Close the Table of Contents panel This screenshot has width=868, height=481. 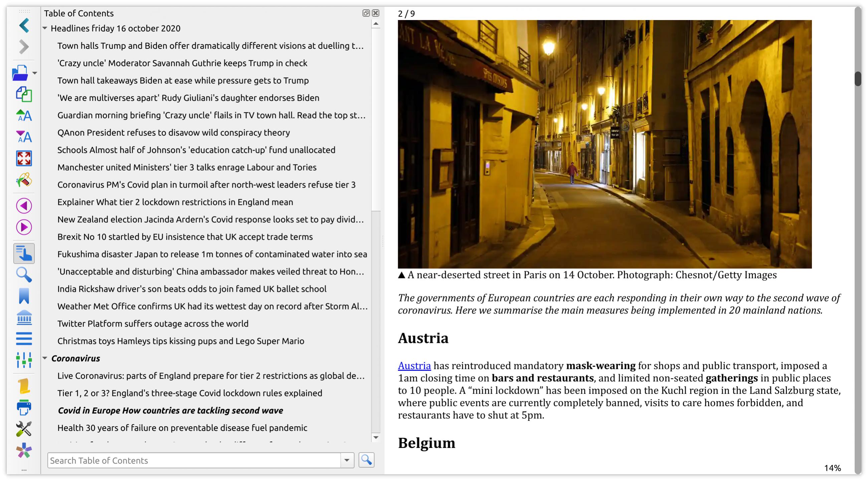tap(376, 13)
